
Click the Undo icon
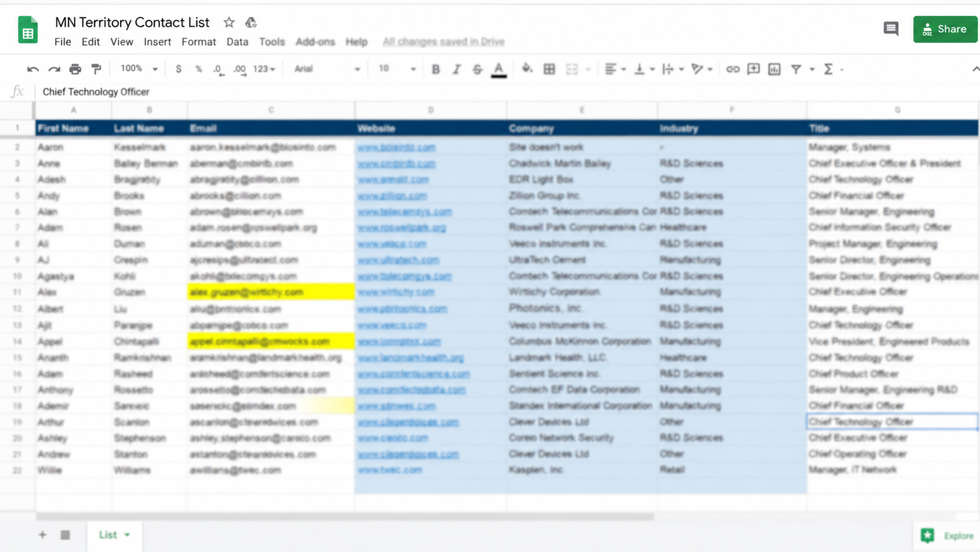[33, 69]
